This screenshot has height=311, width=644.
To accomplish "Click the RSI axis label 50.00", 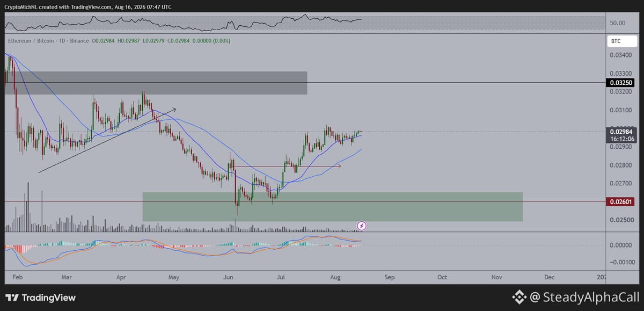I will coord(618,23).
